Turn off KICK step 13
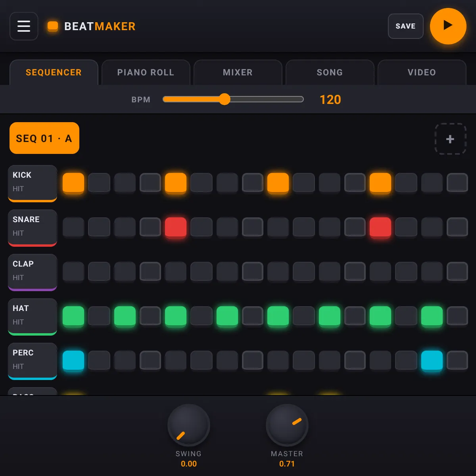This screenshot has height=476, width=476. click(x=380, y=183)
